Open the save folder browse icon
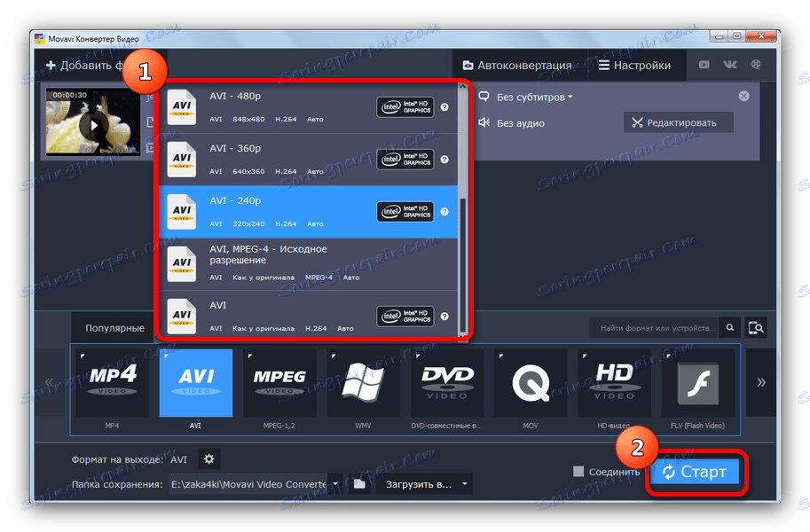 coord(359,484)
